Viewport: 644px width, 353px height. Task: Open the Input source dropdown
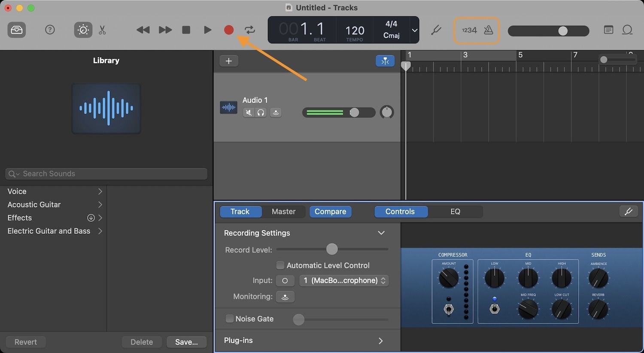click(x=344, y=281)
